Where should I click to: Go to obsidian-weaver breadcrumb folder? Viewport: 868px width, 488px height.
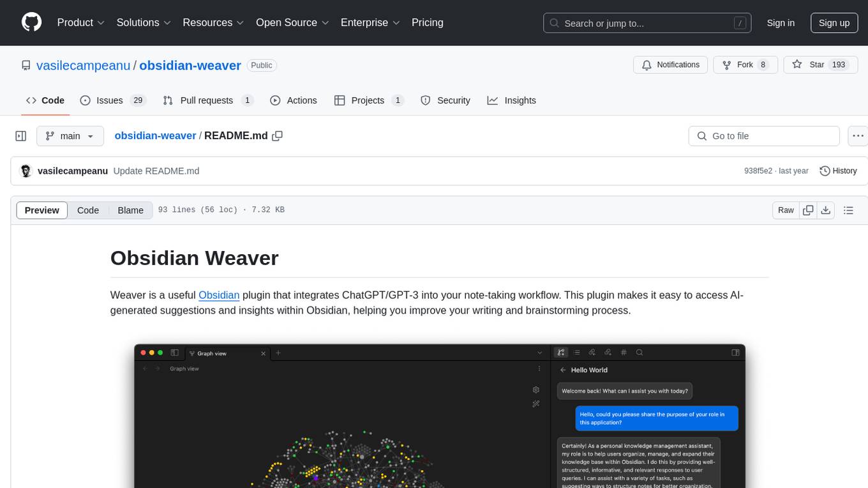[155, 136]
